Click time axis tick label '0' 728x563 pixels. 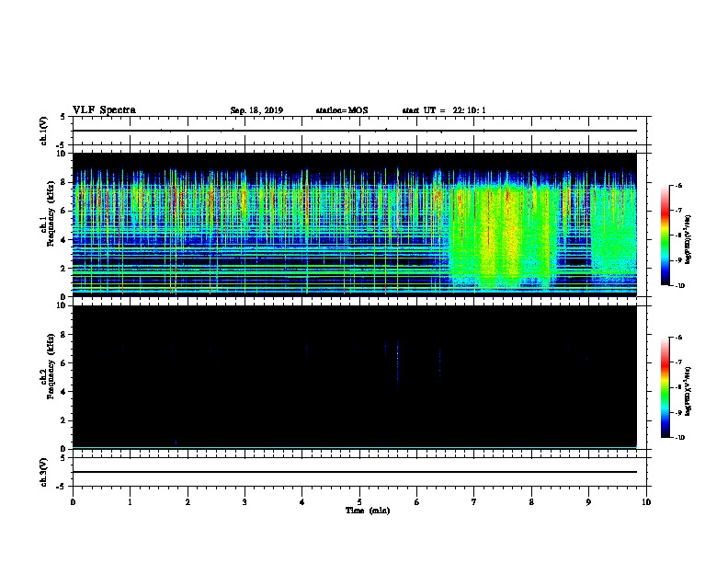point(73,502)
